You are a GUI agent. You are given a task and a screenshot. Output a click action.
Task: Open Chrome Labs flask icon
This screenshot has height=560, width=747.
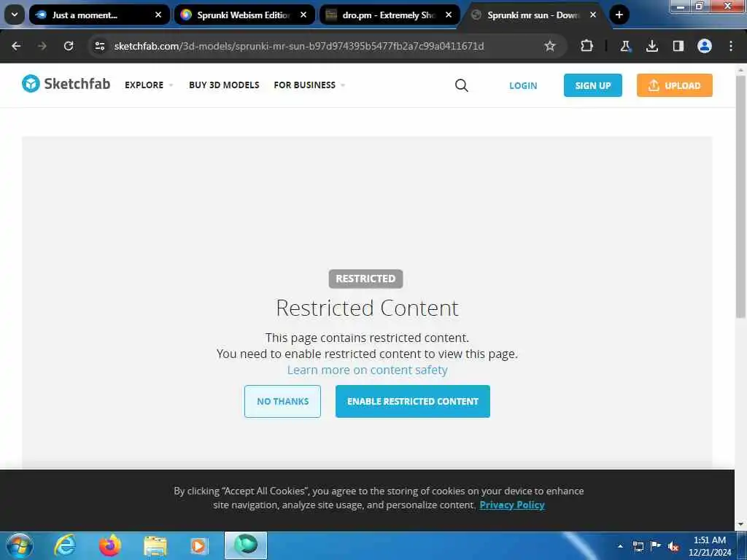click(625, 46)
